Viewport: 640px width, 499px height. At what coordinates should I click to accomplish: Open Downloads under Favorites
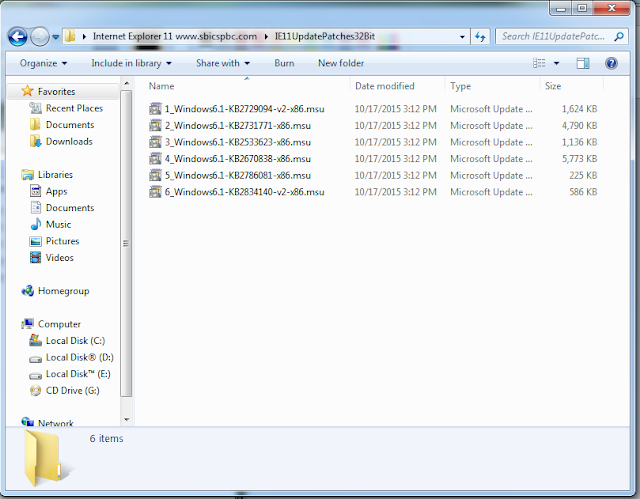coord(69,142)
